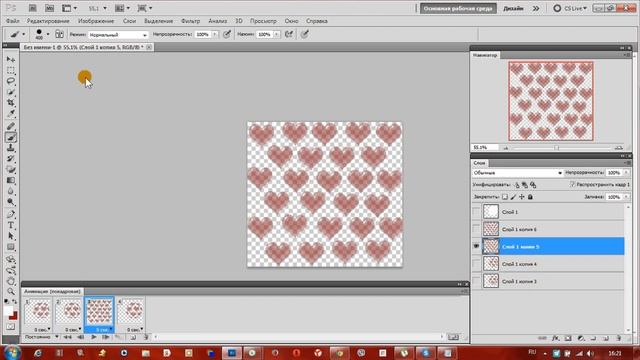The image size is (640, 360).
Task: Select the Crop tool
Action: point(11,102)
